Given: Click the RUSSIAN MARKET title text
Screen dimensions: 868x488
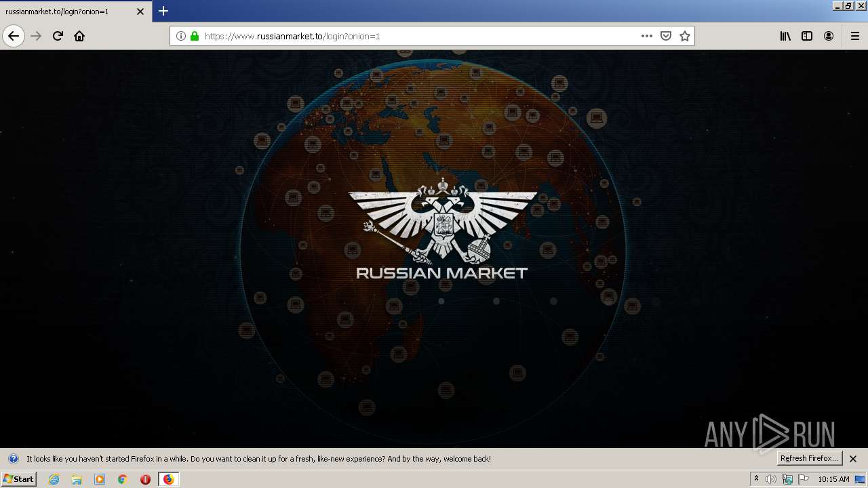Looking at the screenshot, I should pos(442,273).
